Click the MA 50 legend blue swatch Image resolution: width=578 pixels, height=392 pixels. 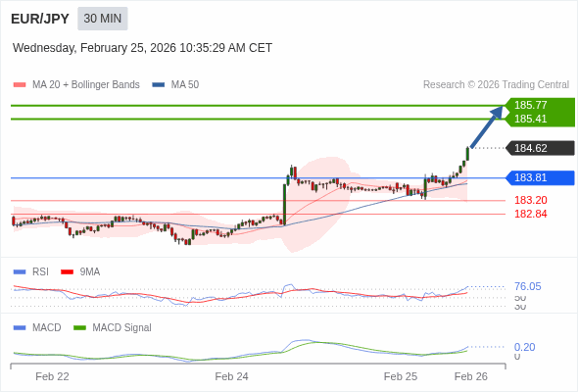click(159, 85)
